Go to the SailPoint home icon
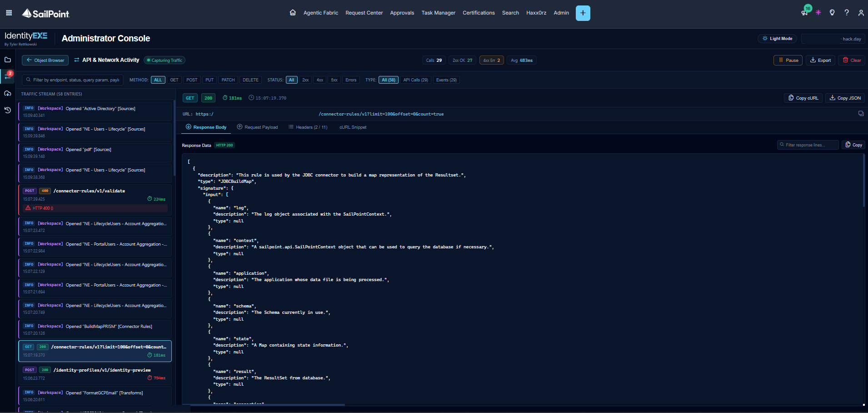 pyautogui.click(x=293, y=13)
